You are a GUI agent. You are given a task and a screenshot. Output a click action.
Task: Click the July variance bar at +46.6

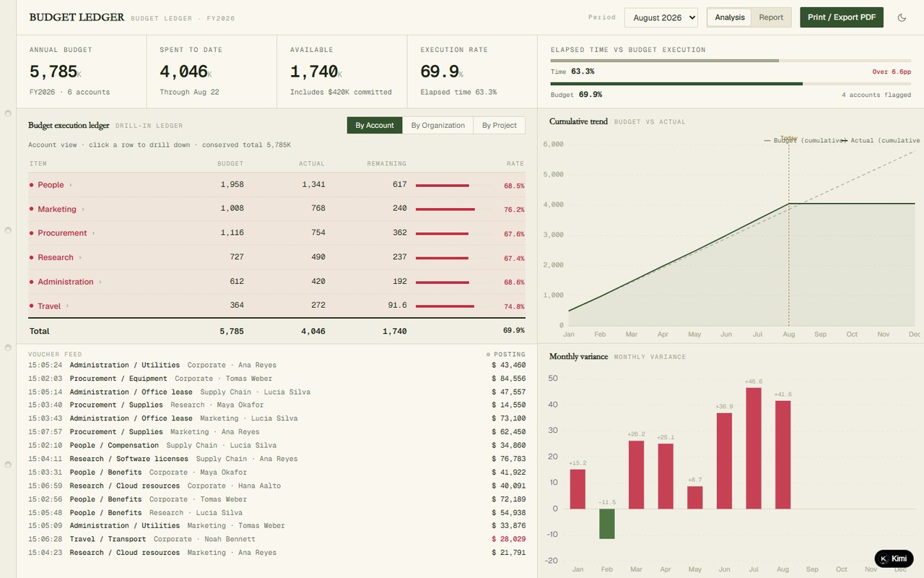pyautogui.click(x=754, y=448)
